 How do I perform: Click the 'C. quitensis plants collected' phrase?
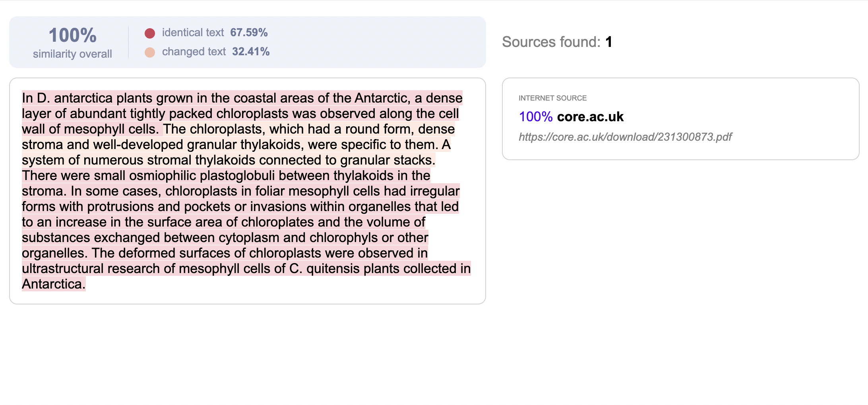pos(374,269)
